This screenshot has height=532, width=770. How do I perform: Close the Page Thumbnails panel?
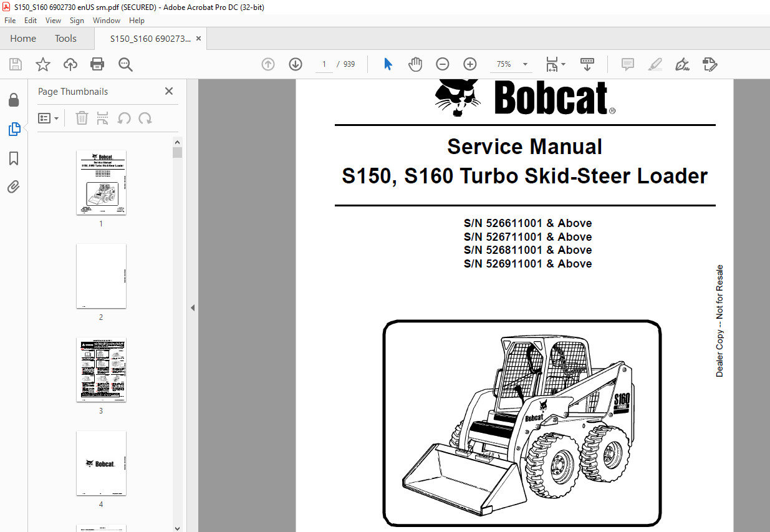point(169,91)
